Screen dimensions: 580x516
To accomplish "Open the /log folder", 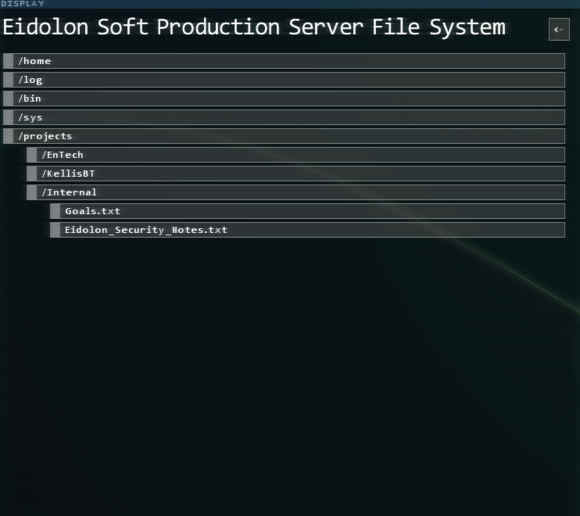I will click(284, 80).
